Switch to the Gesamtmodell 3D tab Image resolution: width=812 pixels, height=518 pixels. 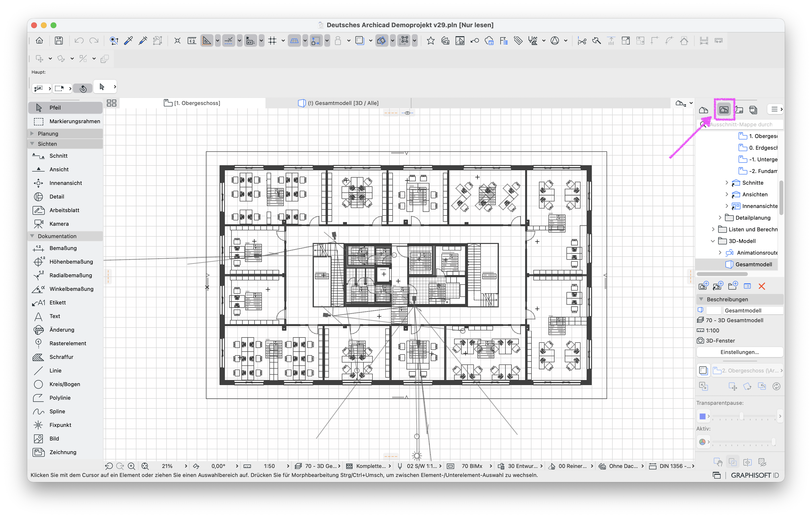click(338, 103)
